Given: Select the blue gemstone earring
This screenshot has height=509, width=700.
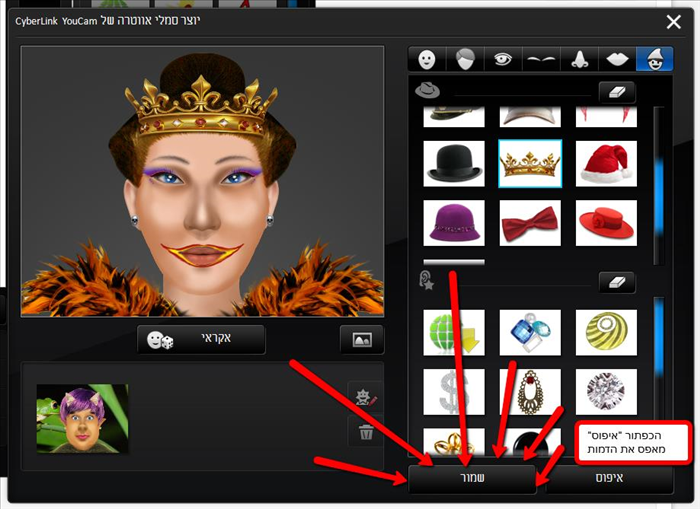Looking at the screenshot, I should [530, 333].
